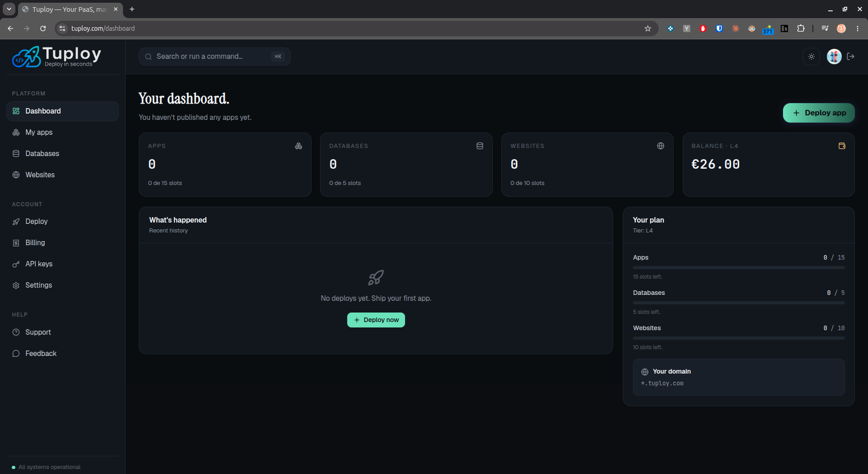This screenshot has height=474, width=868.
Task: Click the site information icon in address bar
Action: 62,28
